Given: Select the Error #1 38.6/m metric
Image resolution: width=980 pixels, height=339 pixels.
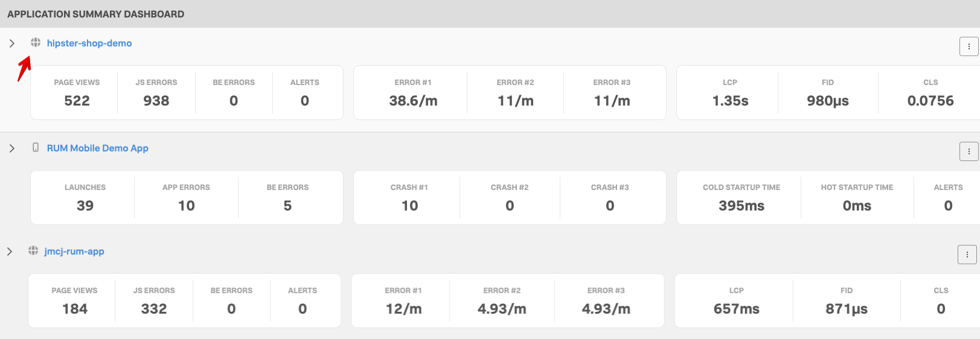Looking at the screenshot, I should click(x=413, y=93).
